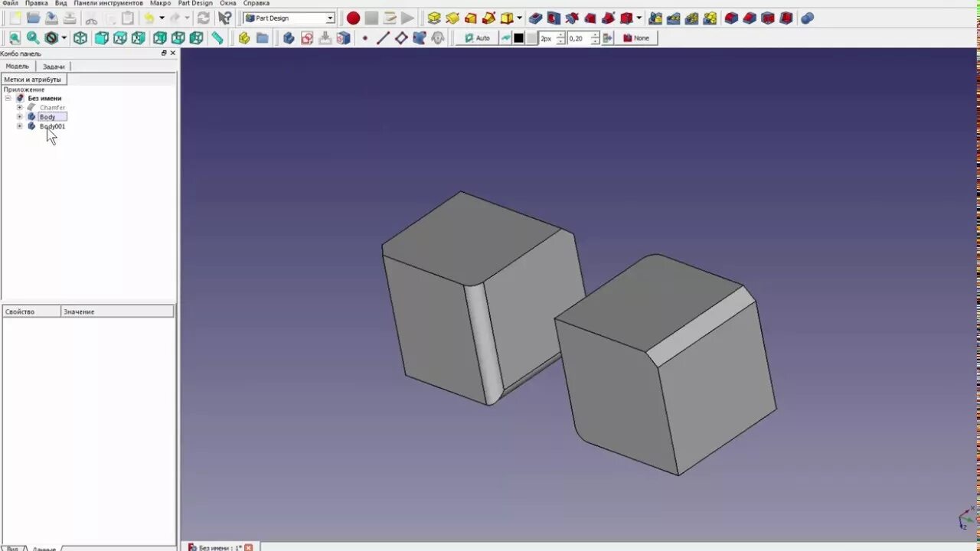Refresh the document with the recompute icon
Viewport: 980px width, 551px height.
[204, 18]
